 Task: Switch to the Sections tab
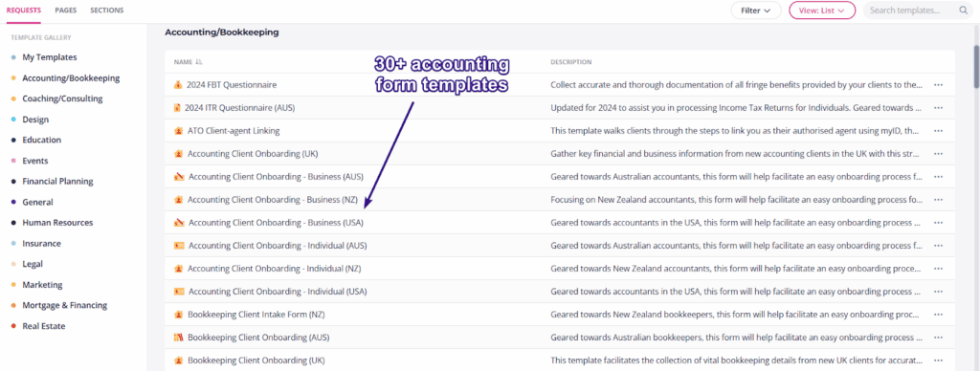click(107, 10)
